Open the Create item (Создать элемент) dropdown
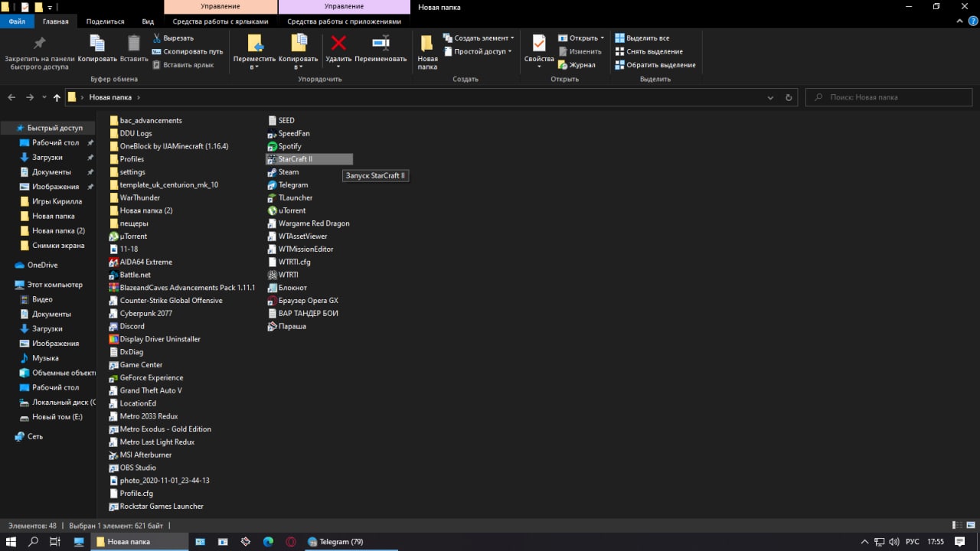This screenshot has width=980, height=551. click(x=480, y=37)
